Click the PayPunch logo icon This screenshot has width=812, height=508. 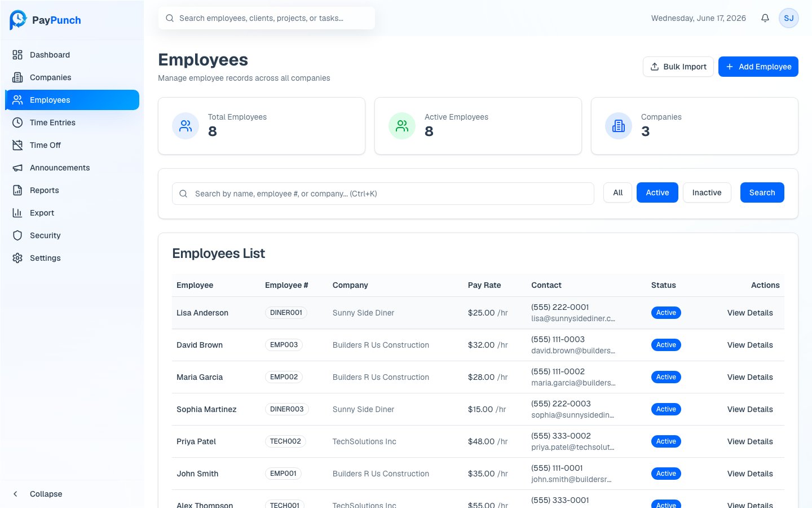tap(18, 20)
